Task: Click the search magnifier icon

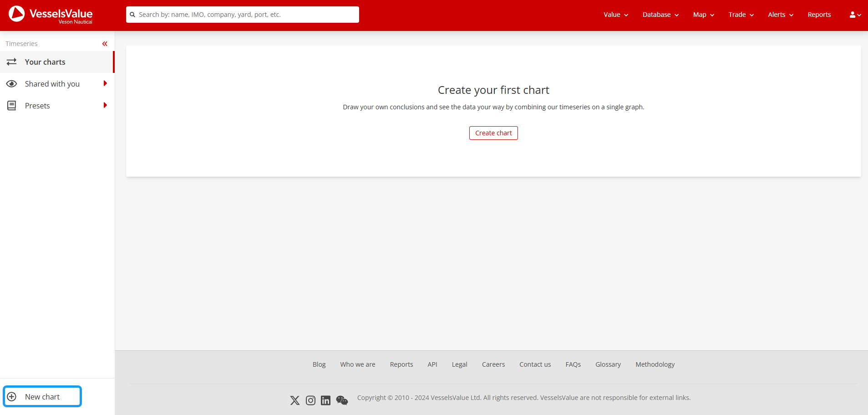Action: [133, 14]
